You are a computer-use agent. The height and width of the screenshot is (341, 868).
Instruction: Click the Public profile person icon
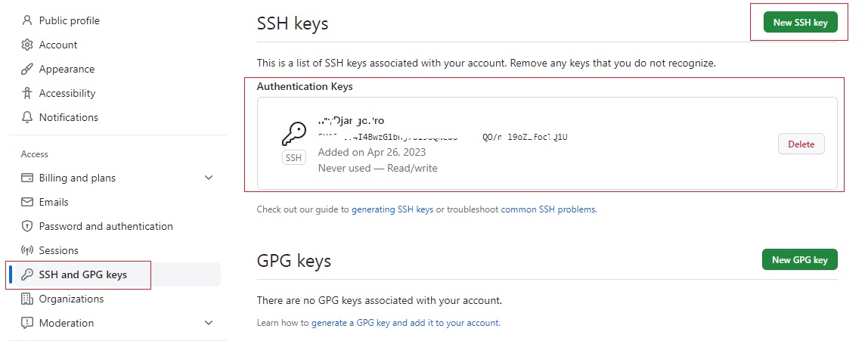27,20
